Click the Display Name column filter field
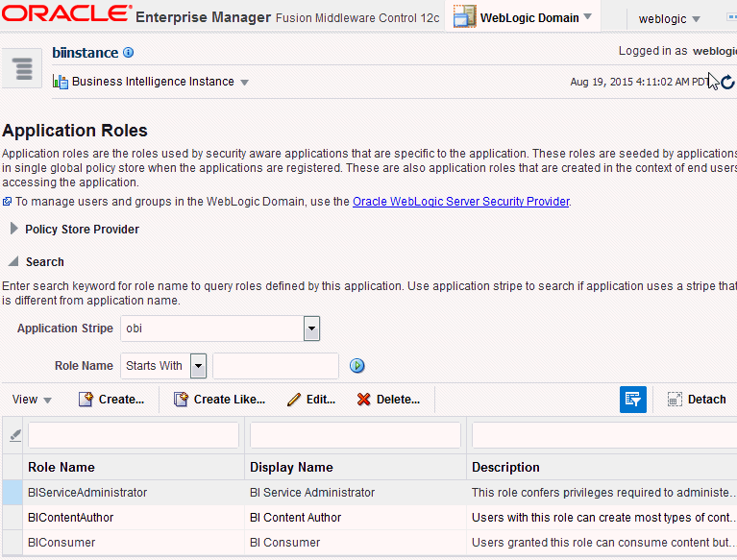This screenshot has height=560, width=737. pyautogui.click(x=356, y=435)
